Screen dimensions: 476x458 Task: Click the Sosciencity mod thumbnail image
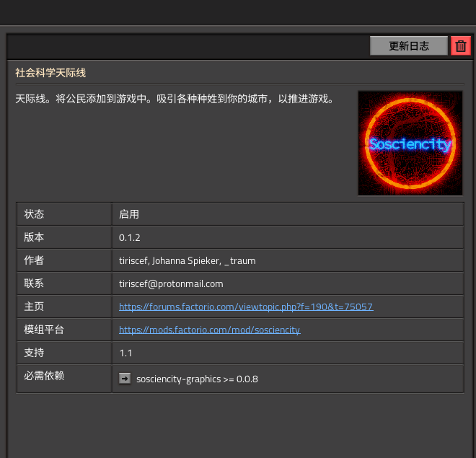click(410, 143)
